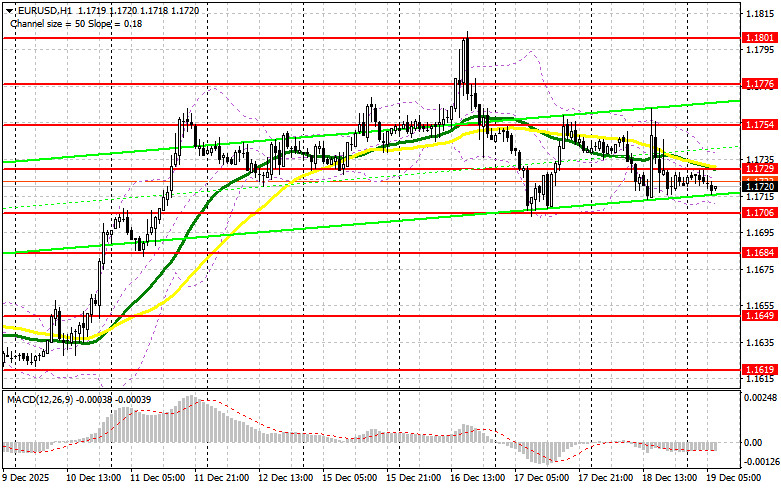The height and width of the screenshot is (489, 781).
Task: Click the 1.1715 value on price axis
Action: click(x=760, y=197)
